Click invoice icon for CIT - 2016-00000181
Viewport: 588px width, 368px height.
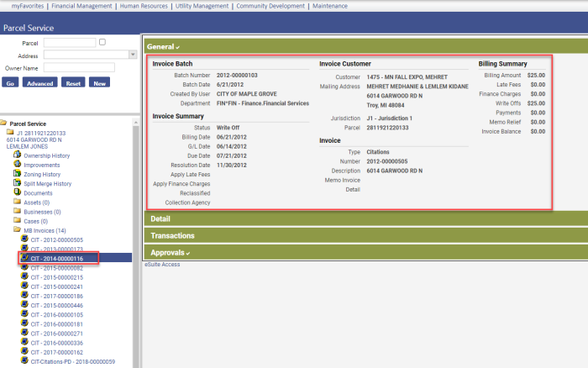(x=24, y=323)
